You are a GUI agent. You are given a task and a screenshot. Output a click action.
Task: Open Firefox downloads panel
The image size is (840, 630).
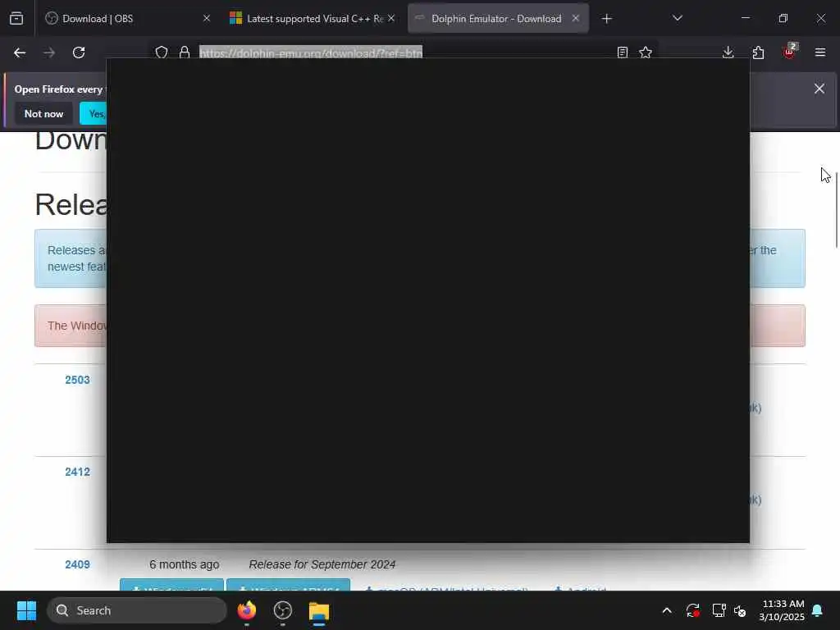728,52
